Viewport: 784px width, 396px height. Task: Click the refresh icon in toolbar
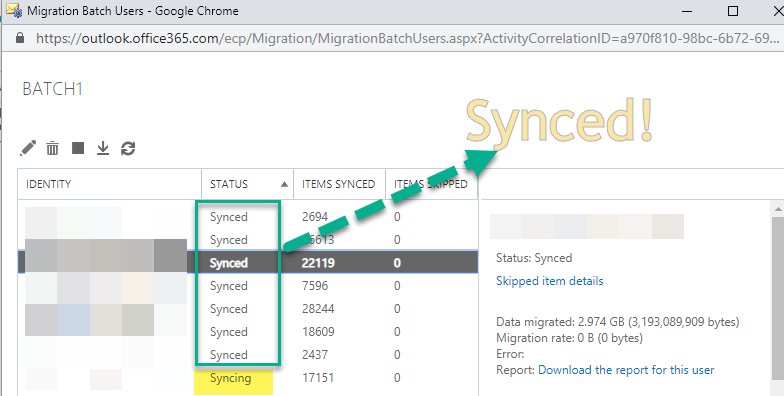click(x=128, y=148)
